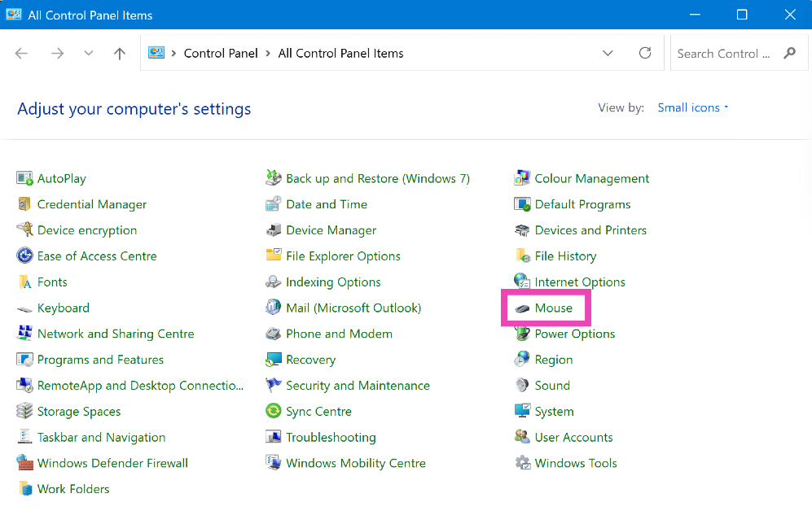
Task: Click All Control Panel Items breadcrumb
Action: click(x=340, y=54)
